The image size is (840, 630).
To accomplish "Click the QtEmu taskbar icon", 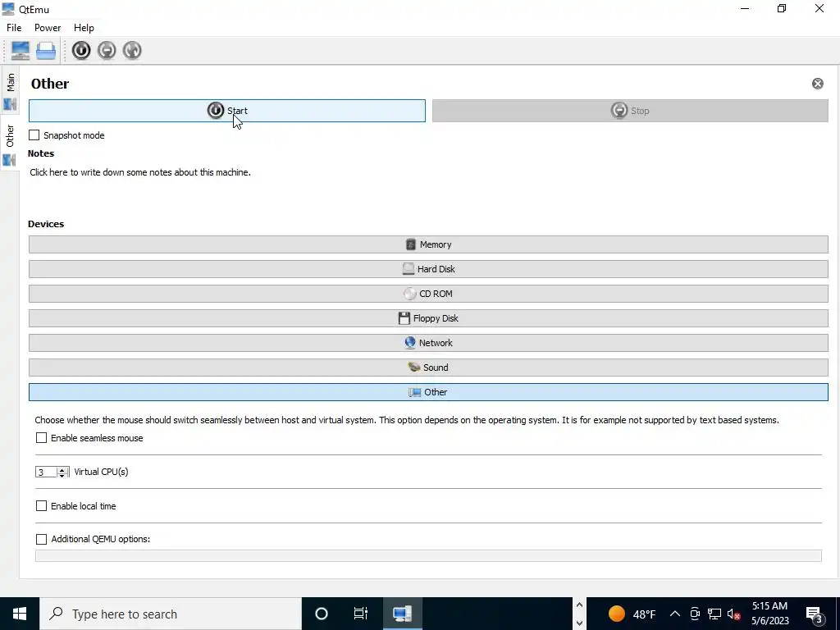I will pyautogui.click(x=402, y=614).
